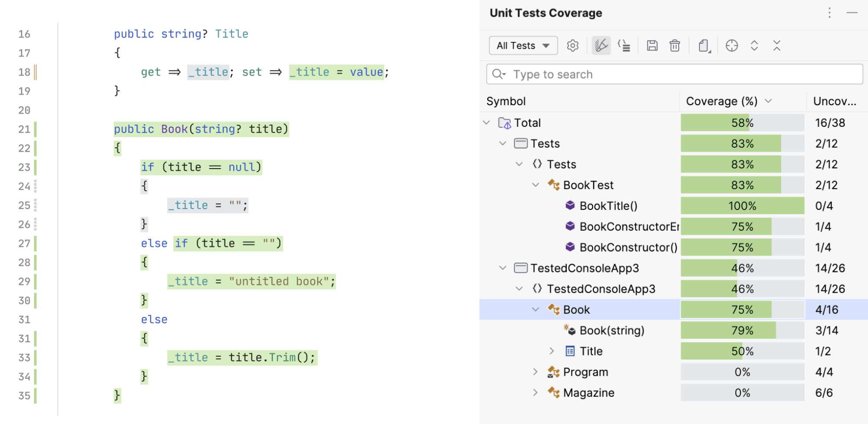Click the BookTitle() 100% coverage bar
The image size is (868, 424).
tap(742, 206)
